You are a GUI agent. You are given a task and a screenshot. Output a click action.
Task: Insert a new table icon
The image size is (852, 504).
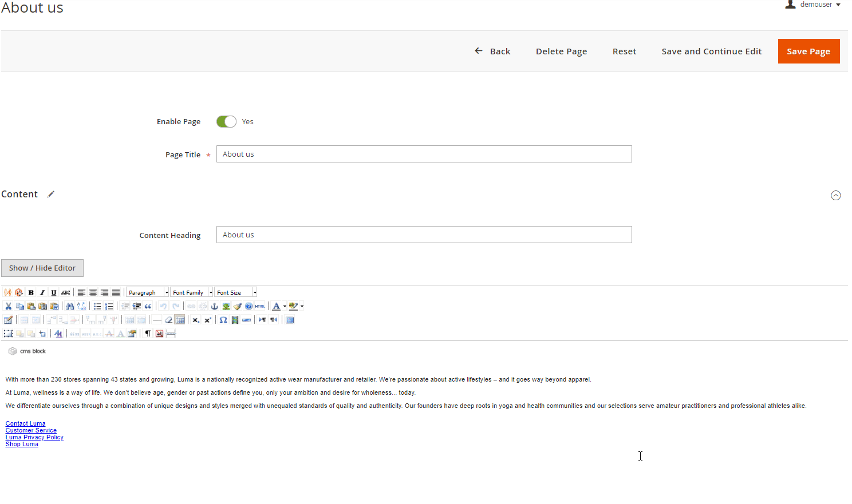8,320
